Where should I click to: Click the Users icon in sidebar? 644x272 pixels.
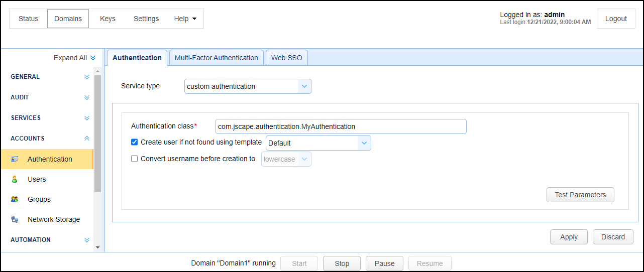point(15,179)
